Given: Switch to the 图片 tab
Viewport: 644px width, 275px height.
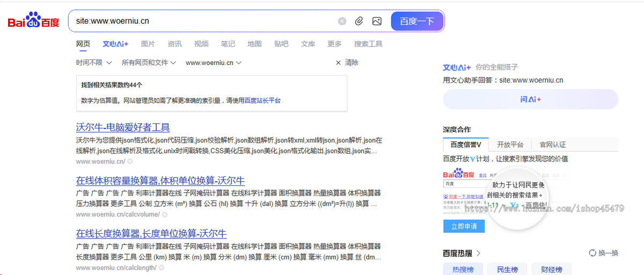Looking at the screenshot, I should tap(148, 44).
